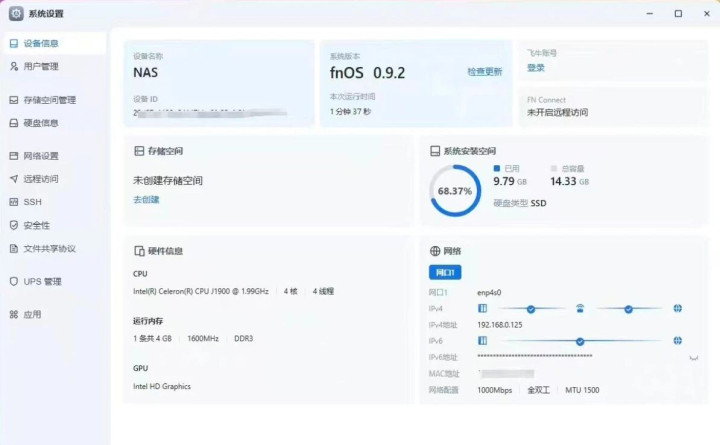Image resolution: width=720 pixels, height=445 pixels.
Task: Open 远程访问 paper-plane icon
Action: point(14,179)
